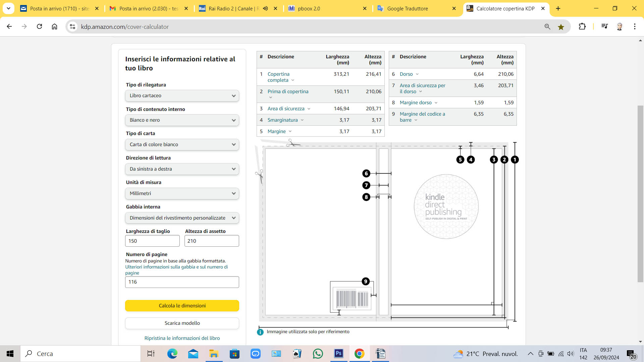Open the Unità di misura dropdown

click(182, 193)
